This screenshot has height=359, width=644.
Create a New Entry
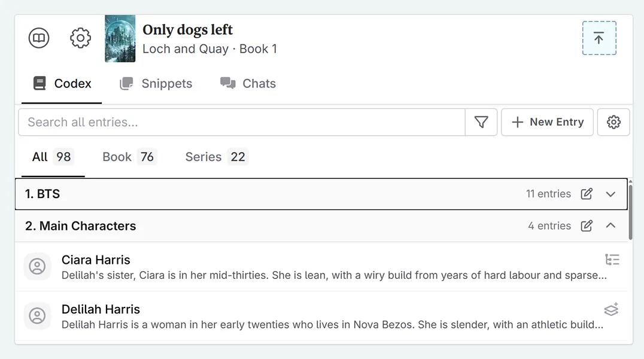coord(547,122)
